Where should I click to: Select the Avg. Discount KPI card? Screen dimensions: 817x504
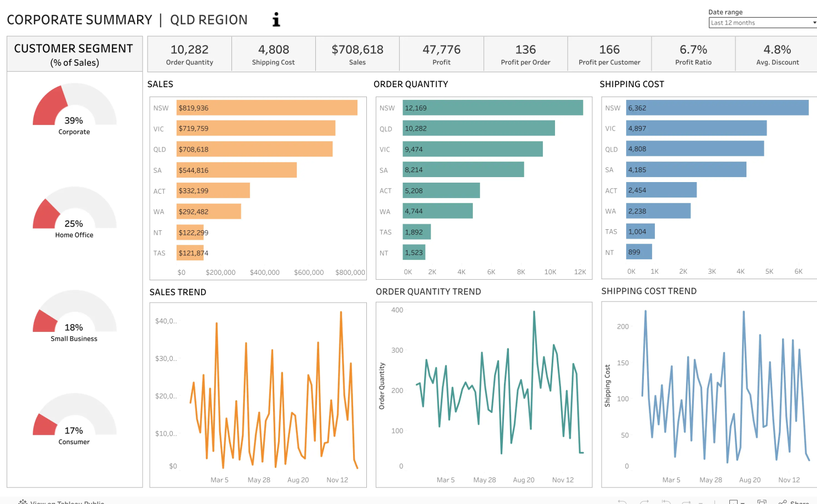pyautogui.click(x=777, y=54)
